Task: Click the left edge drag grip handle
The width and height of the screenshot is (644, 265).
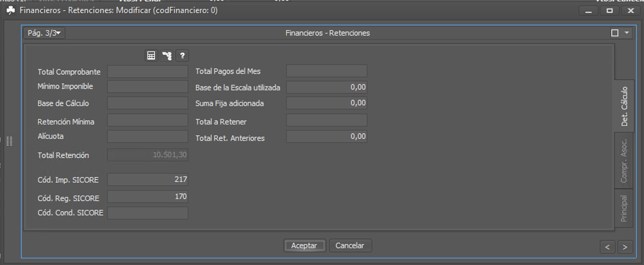Action: 10,141
